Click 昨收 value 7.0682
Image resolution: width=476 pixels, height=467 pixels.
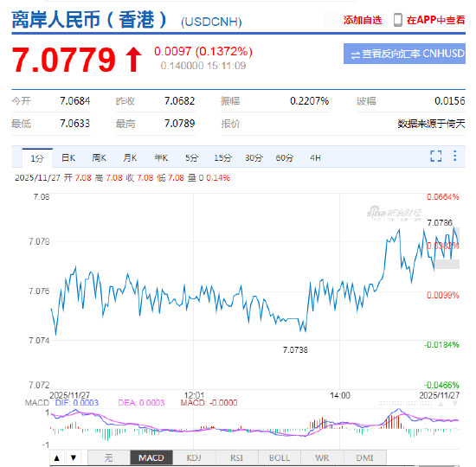point(179,100)
